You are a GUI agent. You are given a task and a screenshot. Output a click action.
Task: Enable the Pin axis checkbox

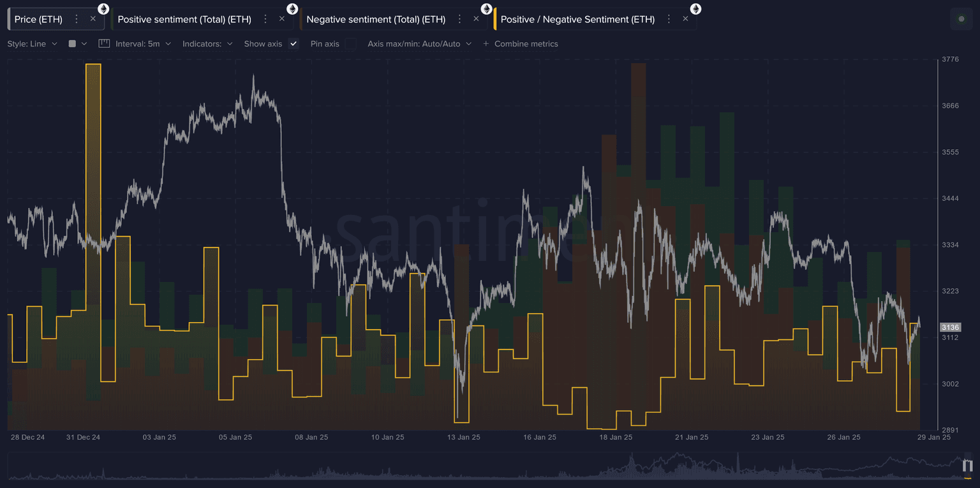click(x=351, y=43)
